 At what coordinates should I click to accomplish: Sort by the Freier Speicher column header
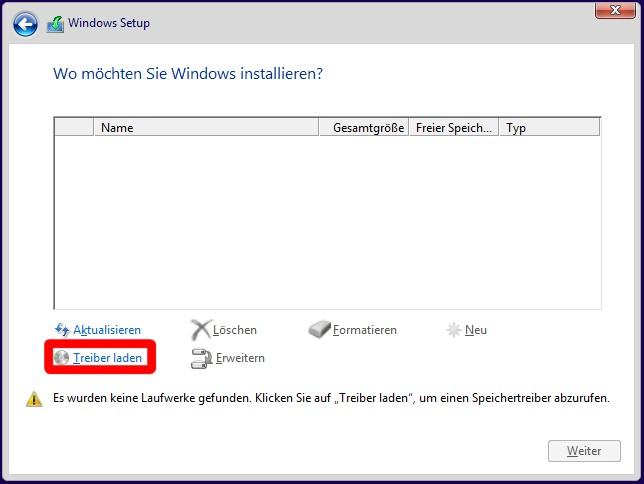click(x=454, y=127)
